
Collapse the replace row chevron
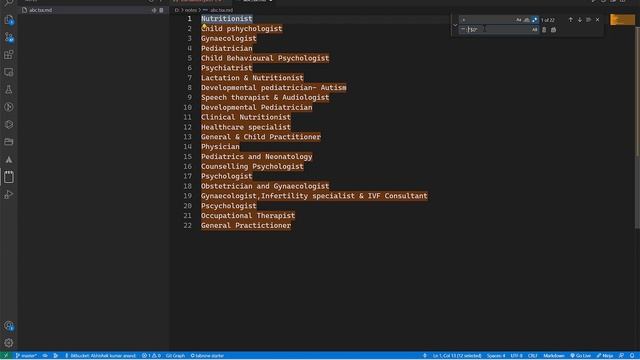tap(455, 25)
